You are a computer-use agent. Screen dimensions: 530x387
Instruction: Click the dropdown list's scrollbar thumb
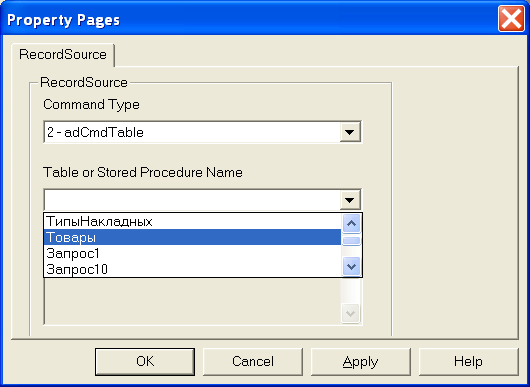pyautogui.click(x=352, y=241)
